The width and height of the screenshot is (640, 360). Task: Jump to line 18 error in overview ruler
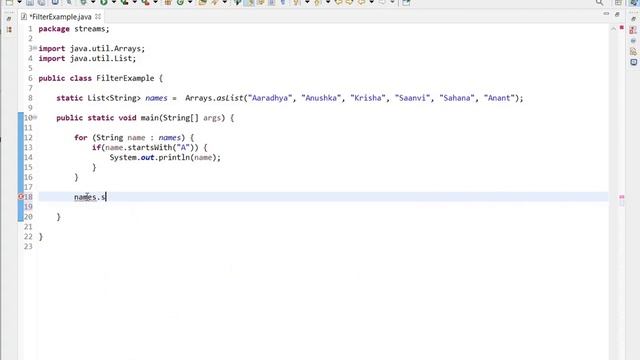(622, 197)
